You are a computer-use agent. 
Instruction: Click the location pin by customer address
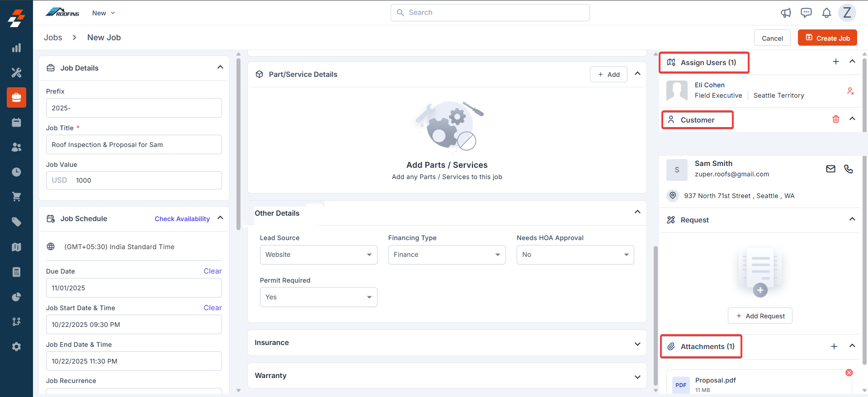point(673,195)
